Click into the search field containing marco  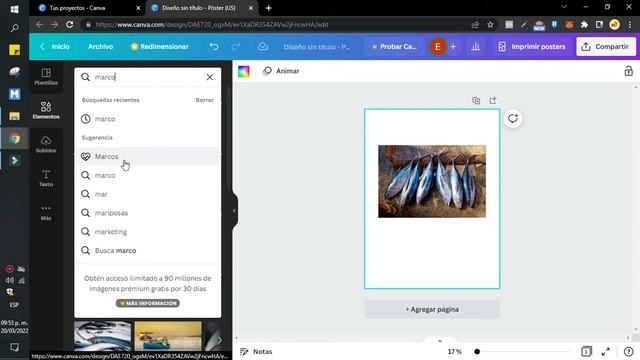pos(147,77)
